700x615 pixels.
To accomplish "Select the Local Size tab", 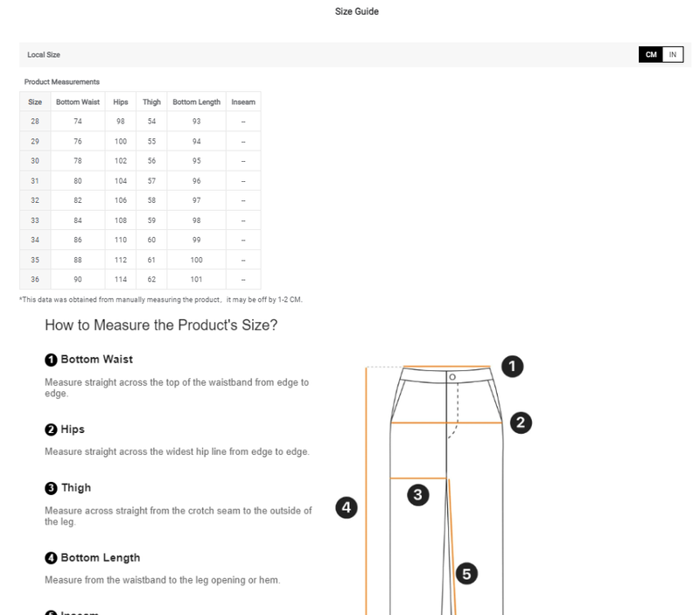I will click(x=44, y=54).
